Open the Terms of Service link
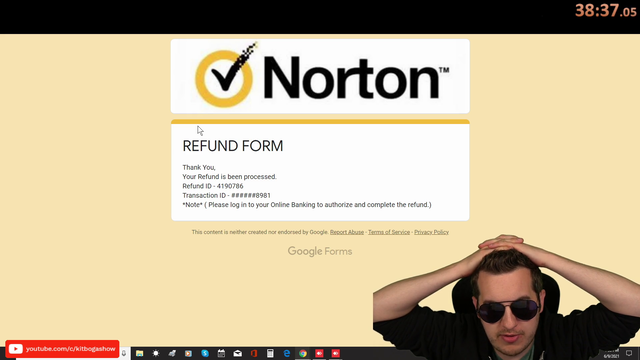This screenshot has width=640, height=360. (389, 232)
